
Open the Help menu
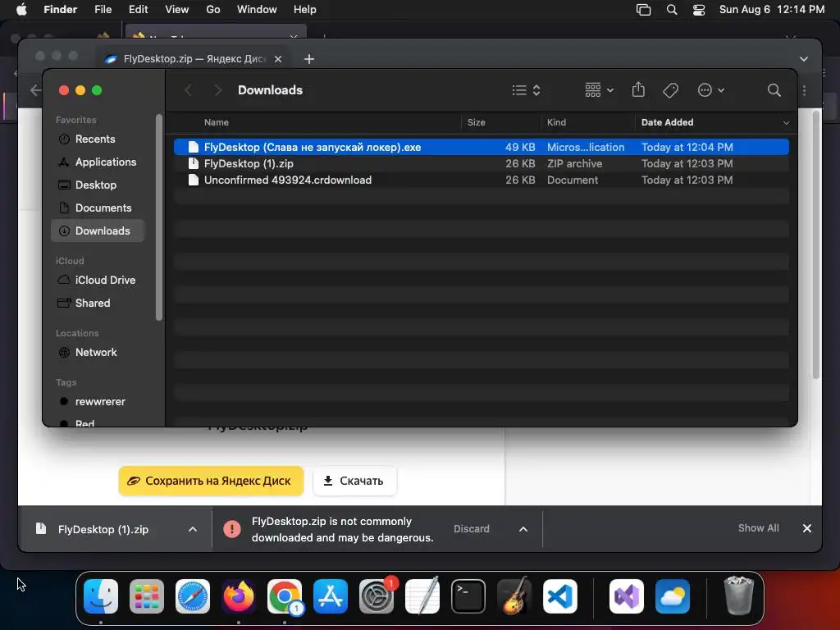(x=305, y=10)
